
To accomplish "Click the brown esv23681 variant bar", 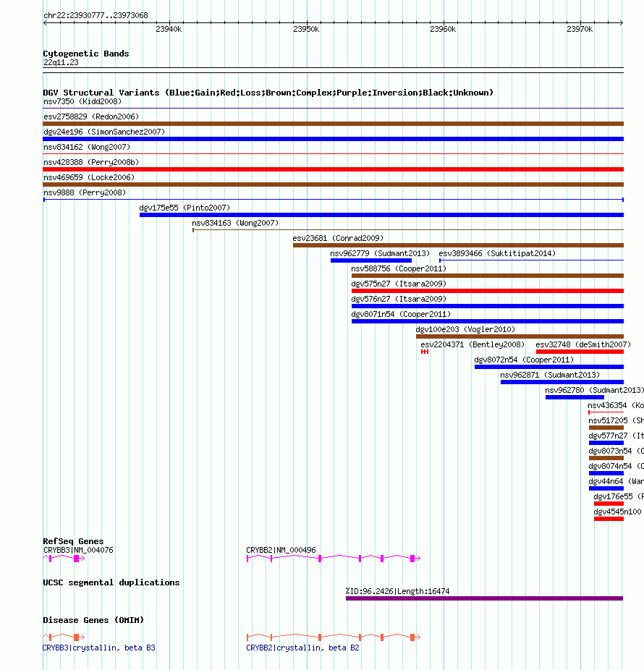I will (458, 245).
